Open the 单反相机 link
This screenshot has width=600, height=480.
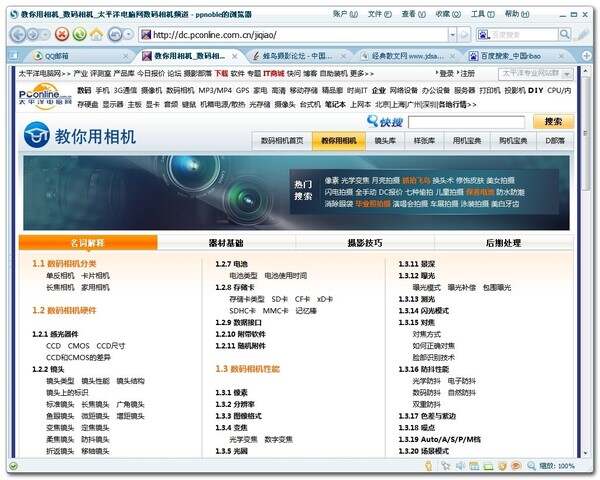click(x=60, y=276)
